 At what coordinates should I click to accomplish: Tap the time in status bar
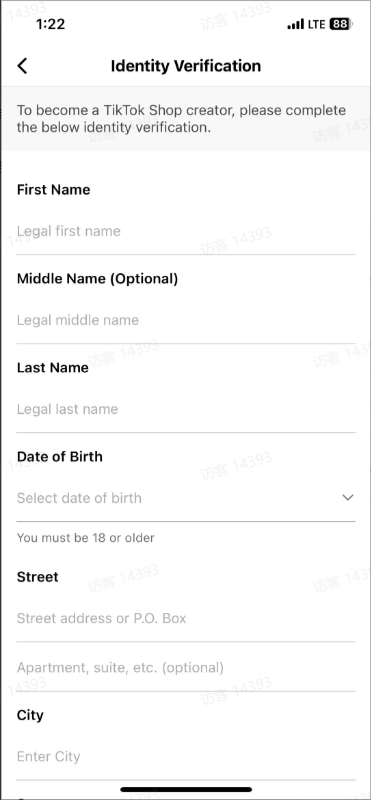[x=51, y=23]
